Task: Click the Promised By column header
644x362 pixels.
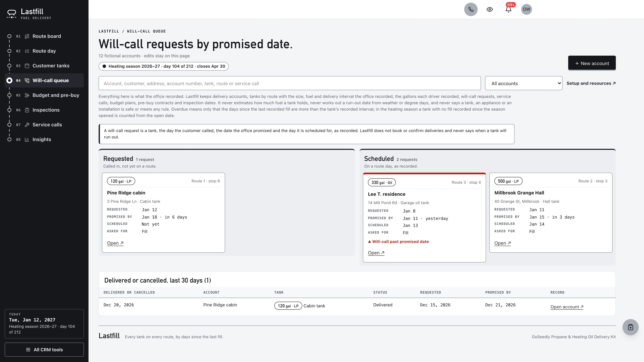Action: tap(498, 292)
